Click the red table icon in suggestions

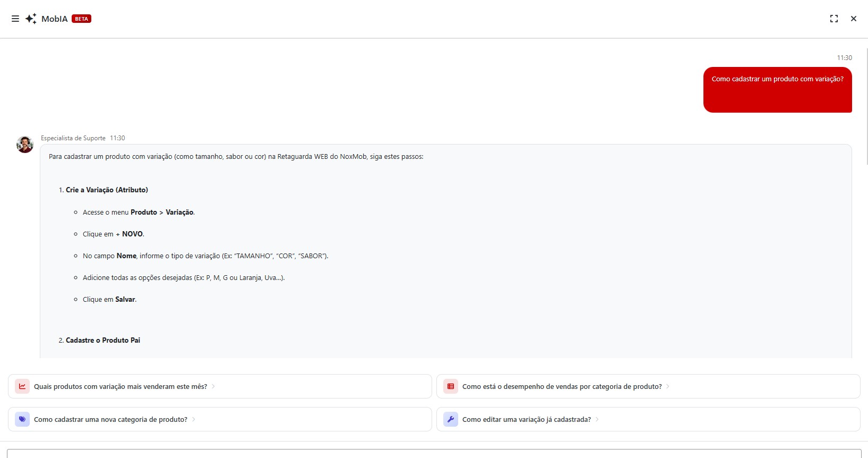point(451,386)
